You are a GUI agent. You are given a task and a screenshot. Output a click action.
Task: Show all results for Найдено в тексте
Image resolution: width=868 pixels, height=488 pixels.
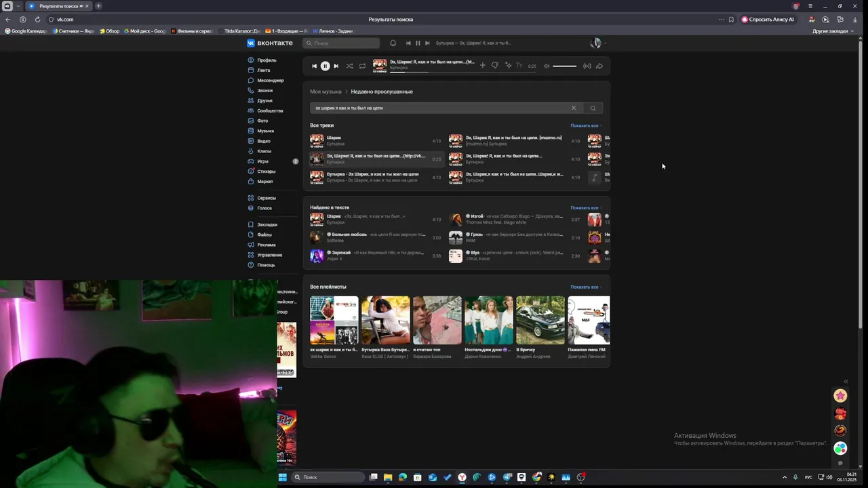(x=585, y=208)
